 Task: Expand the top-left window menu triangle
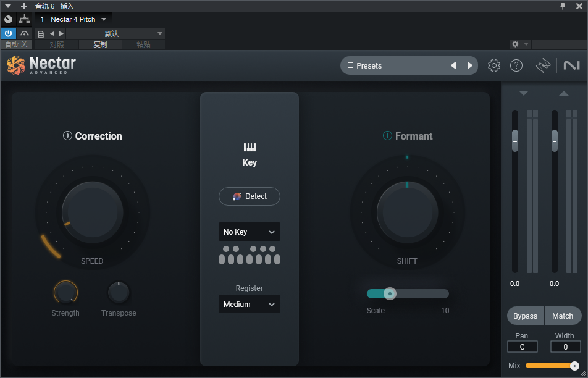pyautogui.click(x=8, y=6)
